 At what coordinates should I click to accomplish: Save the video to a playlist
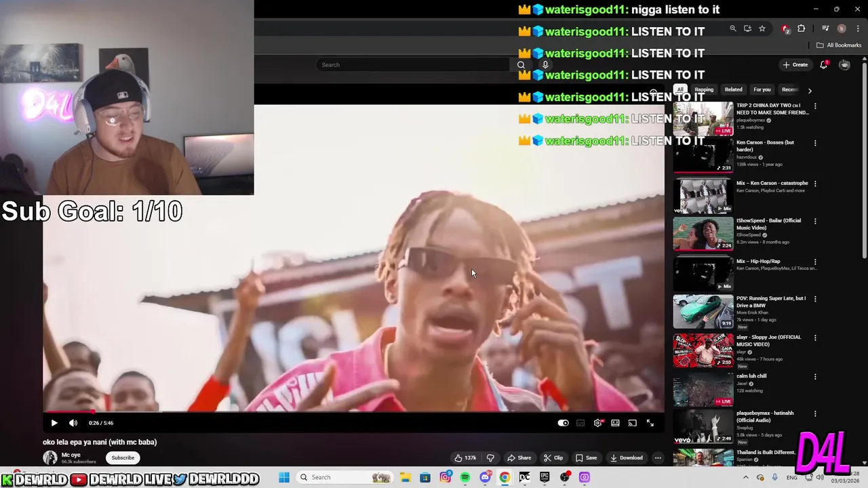pyautogui.click(x=586, y=457)
